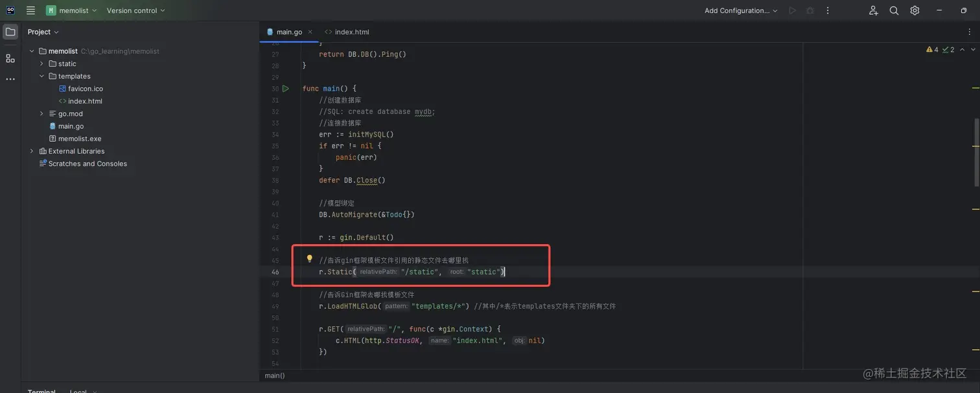Viewport: 980px width, 393px height.
Task: Click the yellow lightbulb intention icon
Action: 309,259
